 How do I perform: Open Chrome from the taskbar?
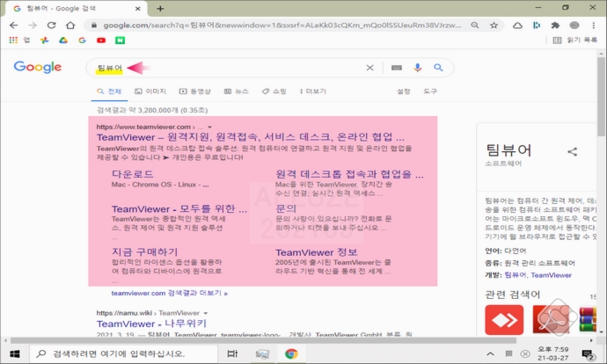pyautogui.click(x=291, y=353)
